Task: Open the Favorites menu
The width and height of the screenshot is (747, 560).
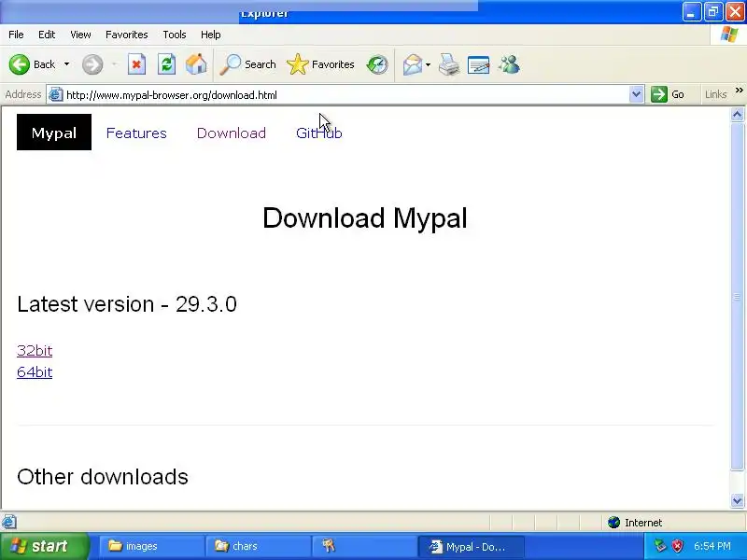Action: coord(127,35)
